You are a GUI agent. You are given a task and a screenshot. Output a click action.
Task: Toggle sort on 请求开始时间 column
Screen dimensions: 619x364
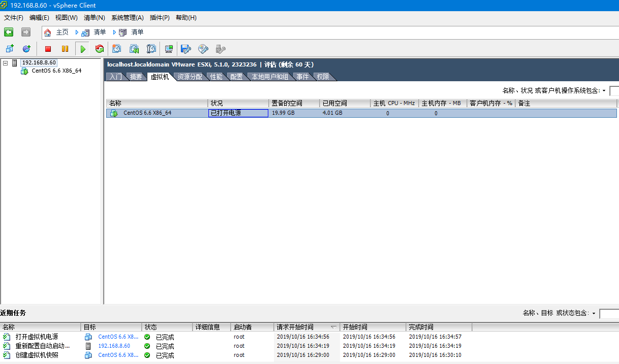coord(307,327)
